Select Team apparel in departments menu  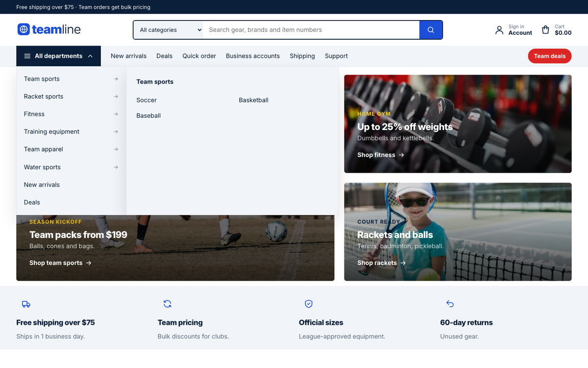71,150
